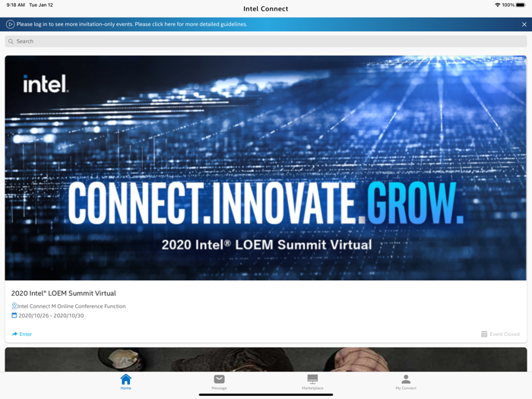Focus the Search field
The height and width of the screenshot is (399, 532).
pos(266,41)
